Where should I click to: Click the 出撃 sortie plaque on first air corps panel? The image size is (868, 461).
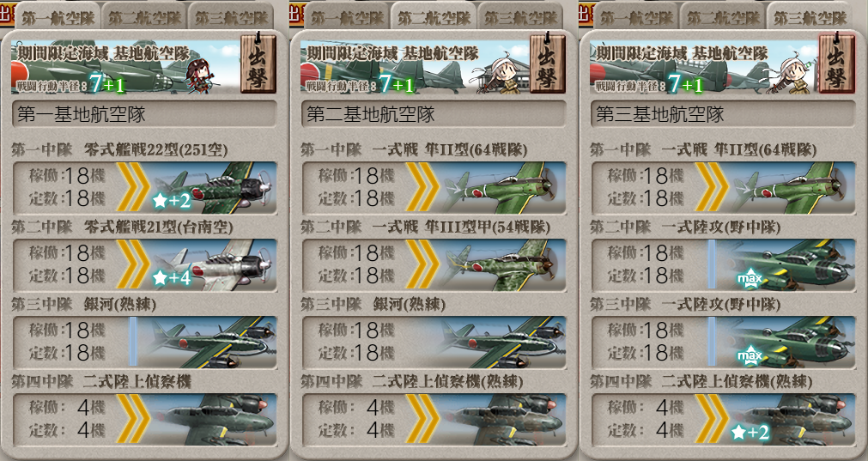[x=258, y=63]
